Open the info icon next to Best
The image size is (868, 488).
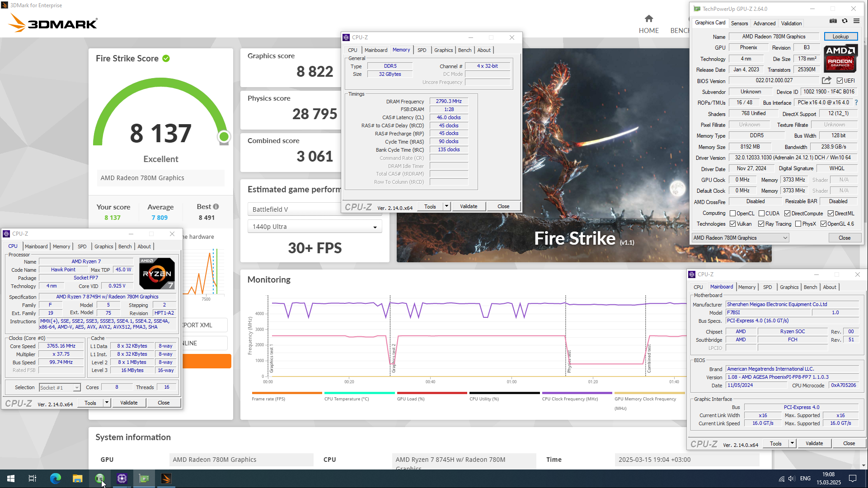(216, 206)
